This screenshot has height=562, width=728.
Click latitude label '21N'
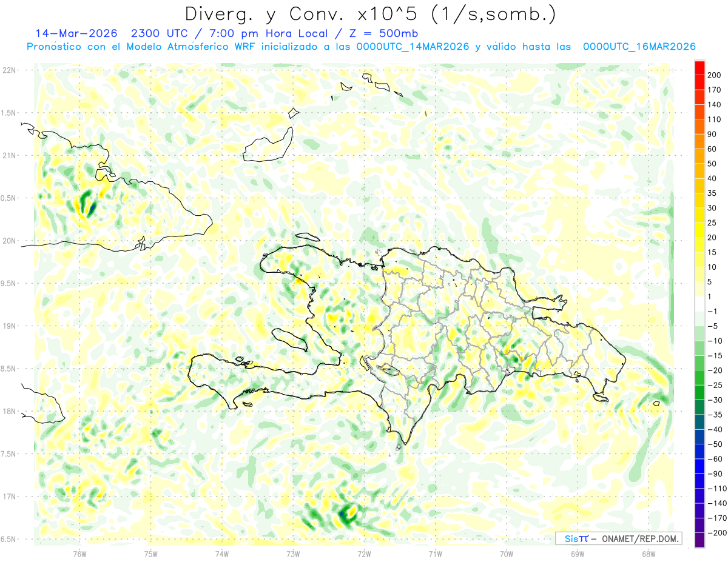point(8,155)
